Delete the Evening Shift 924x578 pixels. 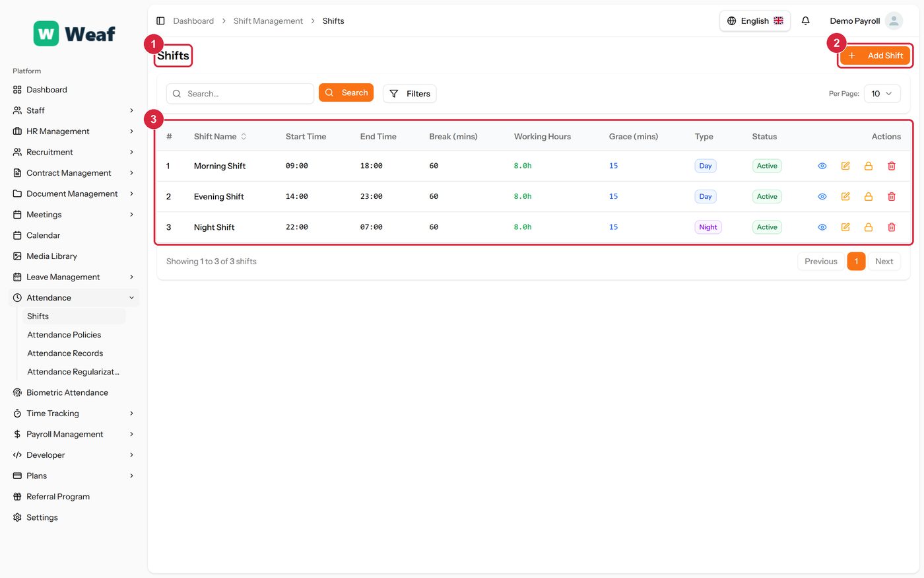pos(892,197)
